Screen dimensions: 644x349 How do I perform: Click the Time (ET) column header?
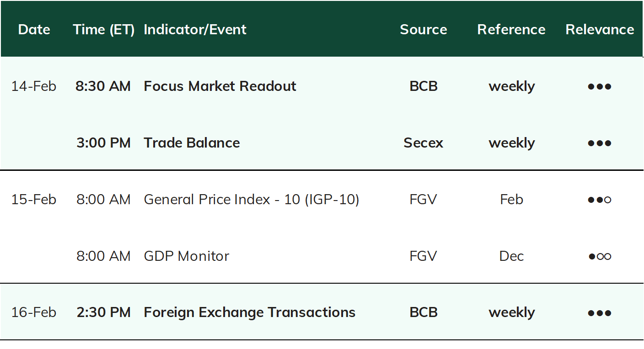(104, 29)
